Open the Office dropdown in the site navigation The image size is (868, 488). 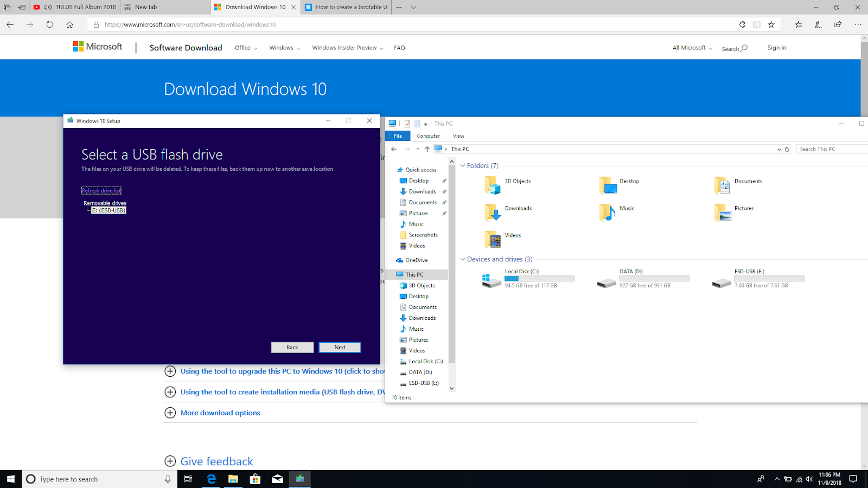coord(245,48)
